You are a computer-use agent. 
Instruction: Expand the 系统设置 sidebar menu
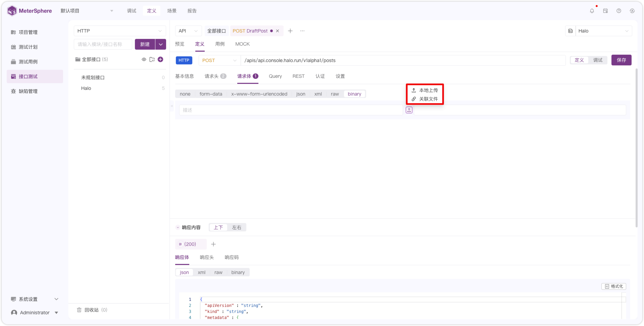point(35,299)
